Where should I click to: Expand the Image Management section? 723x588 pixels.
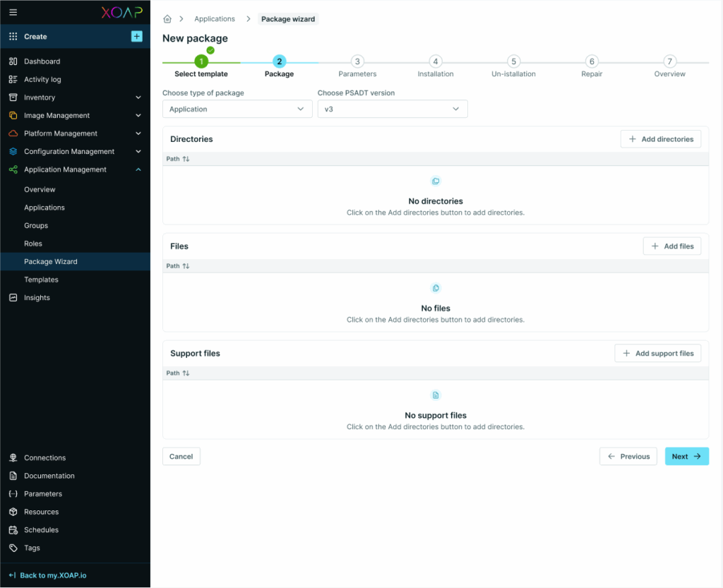pyautogui.click(x=138, y=116)
